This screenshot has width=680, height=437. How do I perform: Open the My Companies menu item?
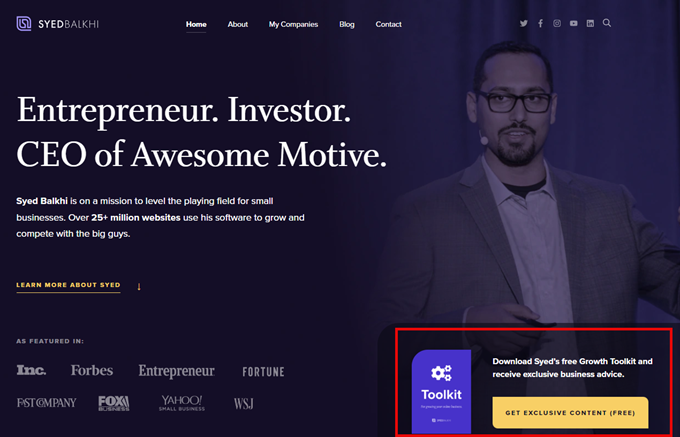click(293, 24)
